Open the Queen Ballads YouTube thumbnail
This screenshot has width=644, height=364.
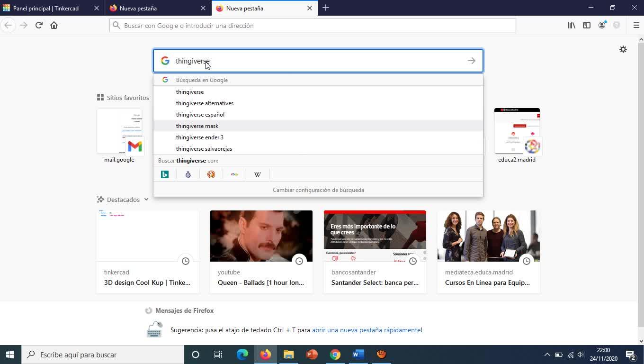261,236
